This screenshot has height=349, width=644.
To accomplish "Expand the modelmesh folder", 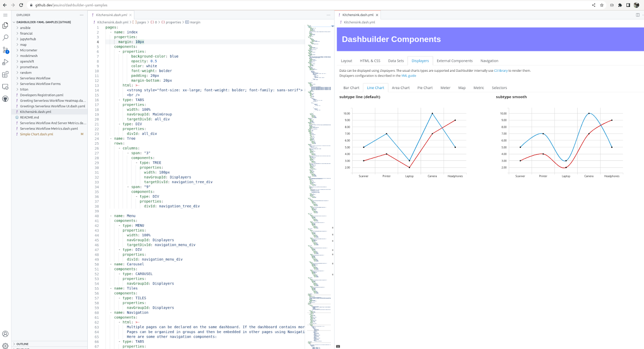I will [29, 56].
